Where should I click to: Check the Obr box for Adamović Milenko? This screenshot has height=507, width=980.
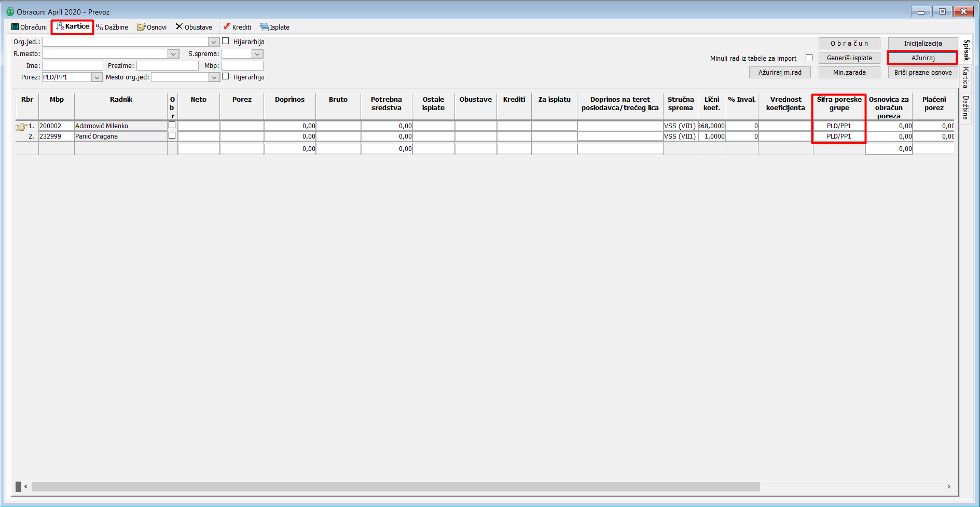point(172,126)
